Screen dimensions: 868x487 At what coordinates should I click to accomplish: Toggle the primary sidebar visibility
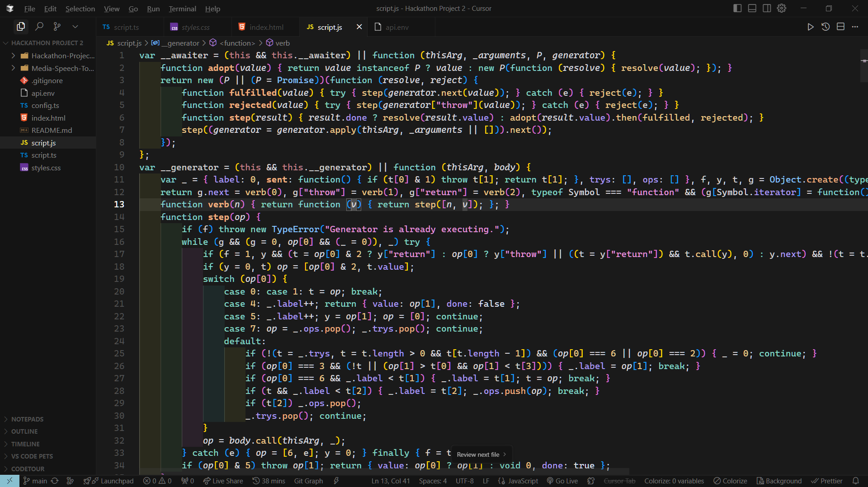point(737,8)
